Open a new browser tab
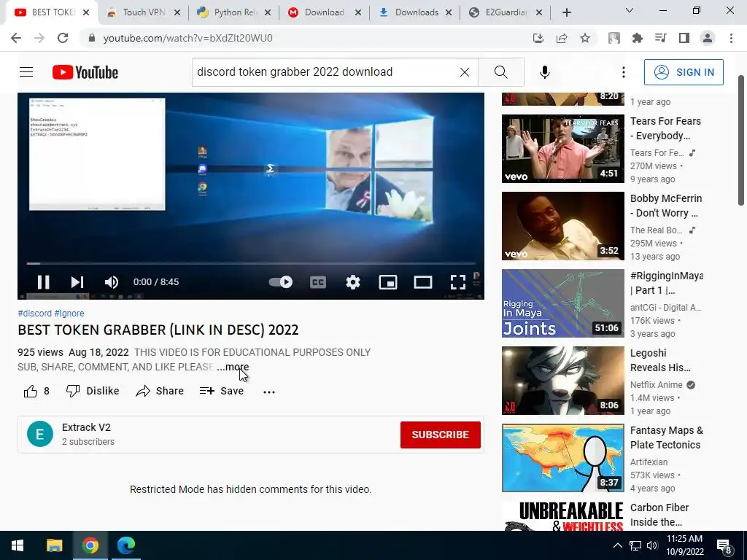Image resolution: width=747 pixels, height=560 pixels. [x=566, y=13]
